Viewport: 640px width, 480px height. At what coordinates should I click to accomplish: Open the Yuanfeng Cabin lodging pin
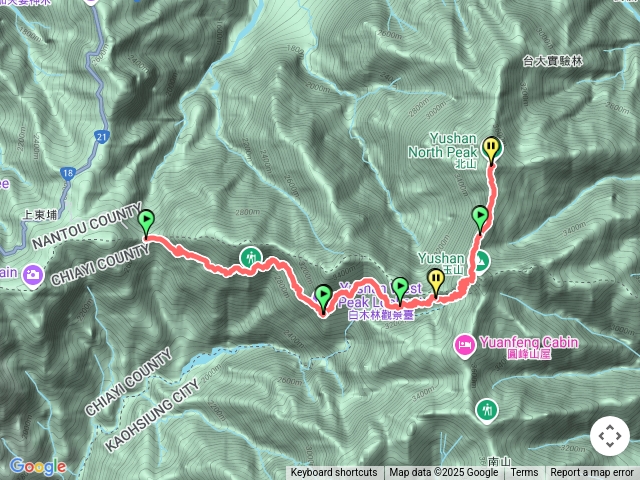[x=465, y=346]
